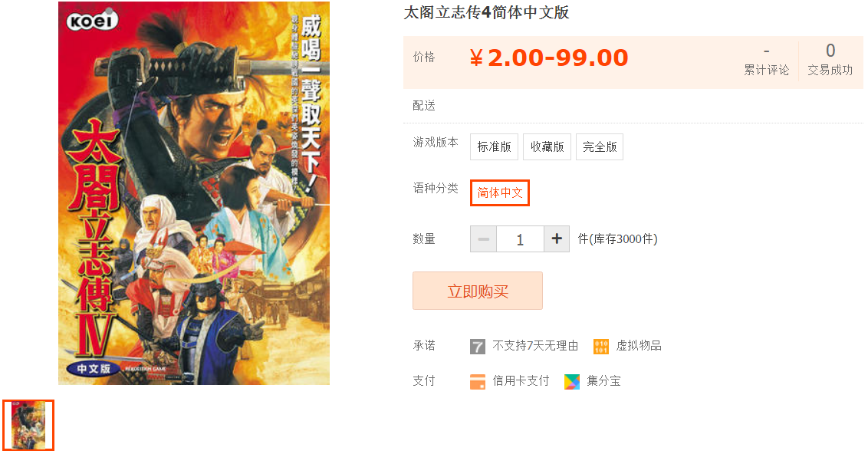Click the blue 中文版 badge on the cover
868x454 pixels.
(93, 369)
